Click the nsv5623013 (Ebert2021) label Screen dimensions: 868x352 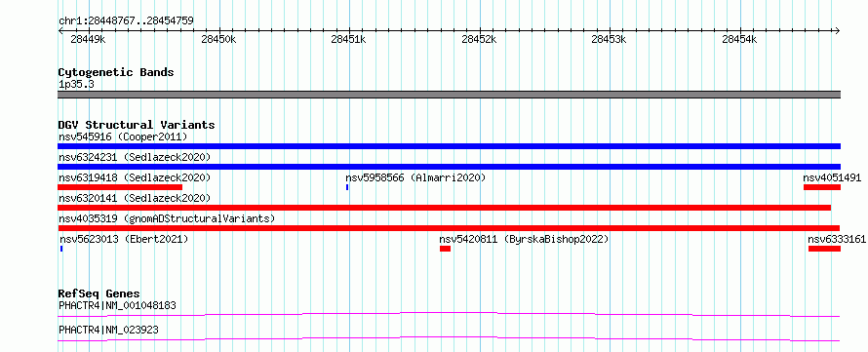coord(124,239)
